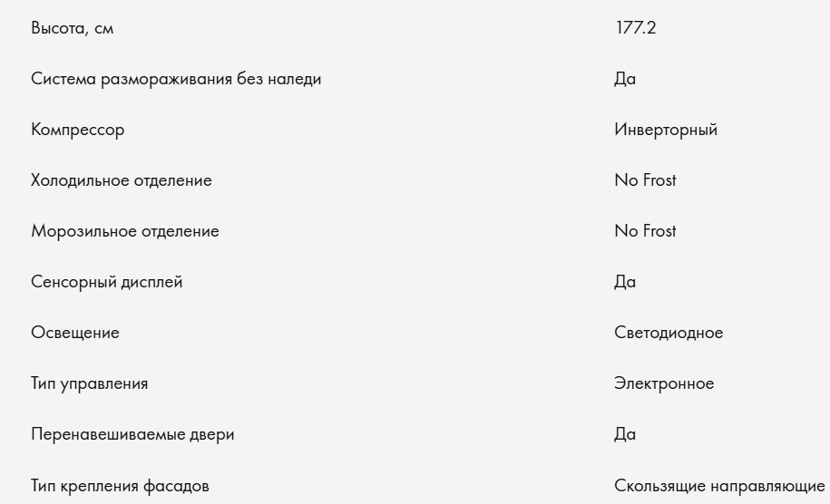Click the "Тип управления" label
The image size is (830, 504).
[90, 383]
